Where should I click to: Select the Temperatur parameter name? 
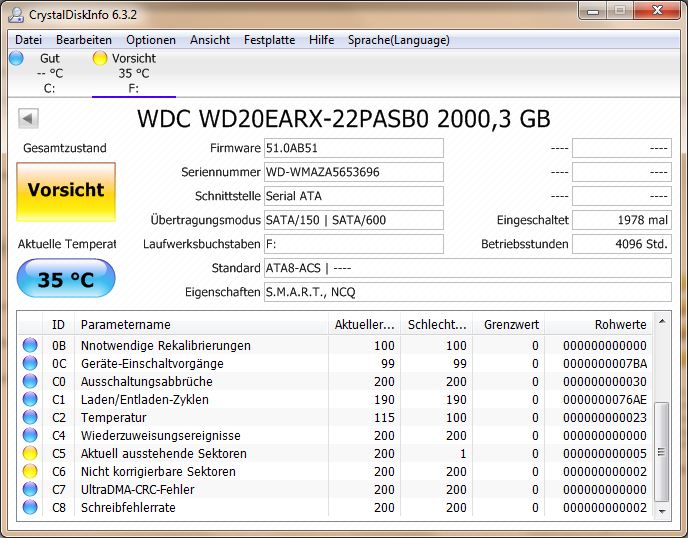pyautogui.click(x=114, y=417)
